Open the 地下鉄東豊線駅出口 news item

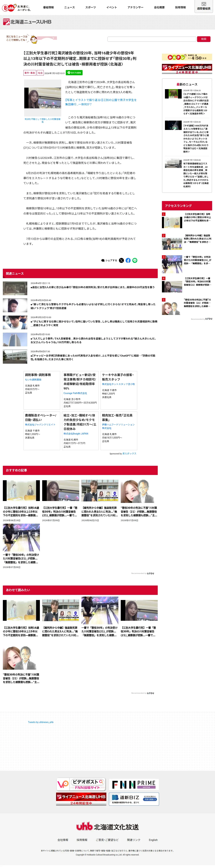(187, 173)
